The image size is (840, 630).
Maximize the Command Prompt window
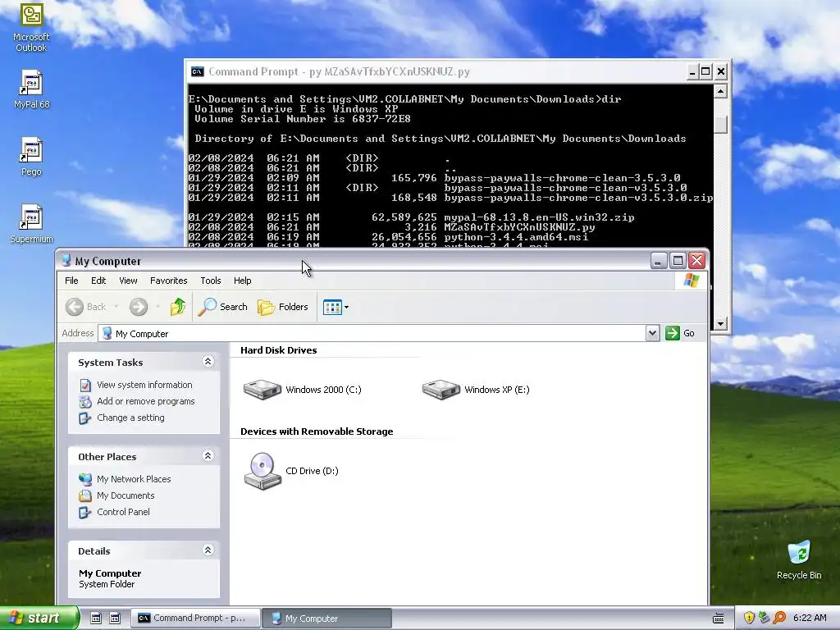coord(705,72)
